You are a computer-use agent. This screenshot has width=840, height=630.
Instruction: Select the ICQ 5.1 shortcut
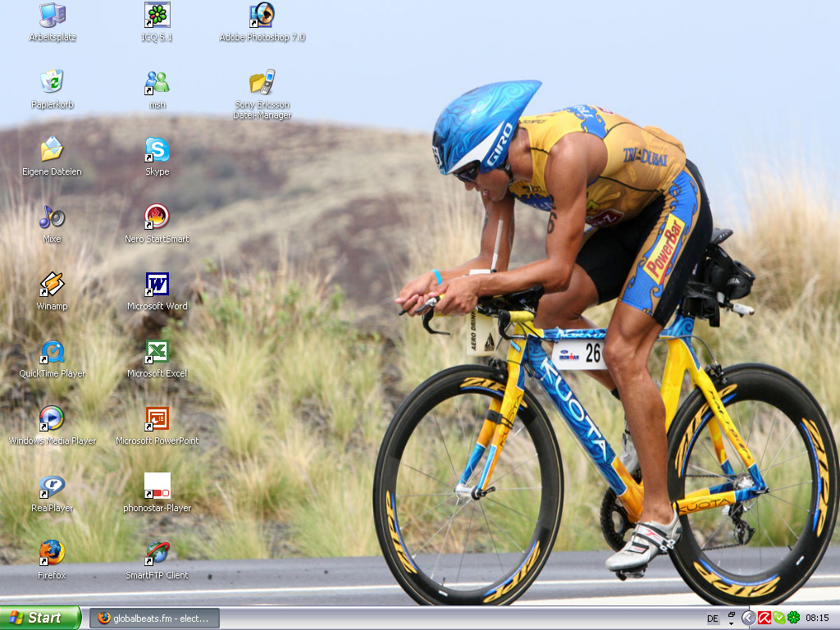[157, 15]
